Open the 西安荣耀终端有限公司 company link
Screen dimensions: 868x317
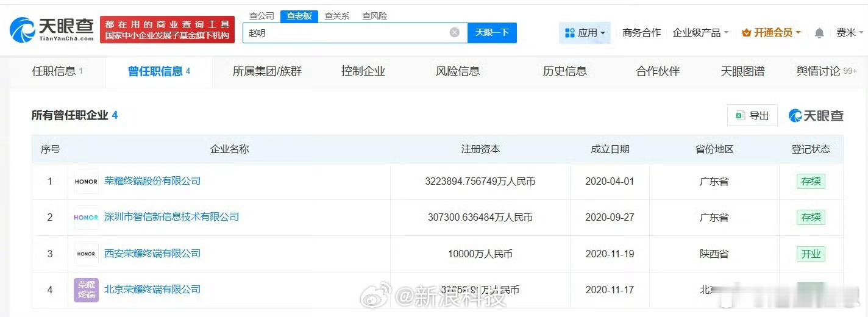click(x=152, y=253)
